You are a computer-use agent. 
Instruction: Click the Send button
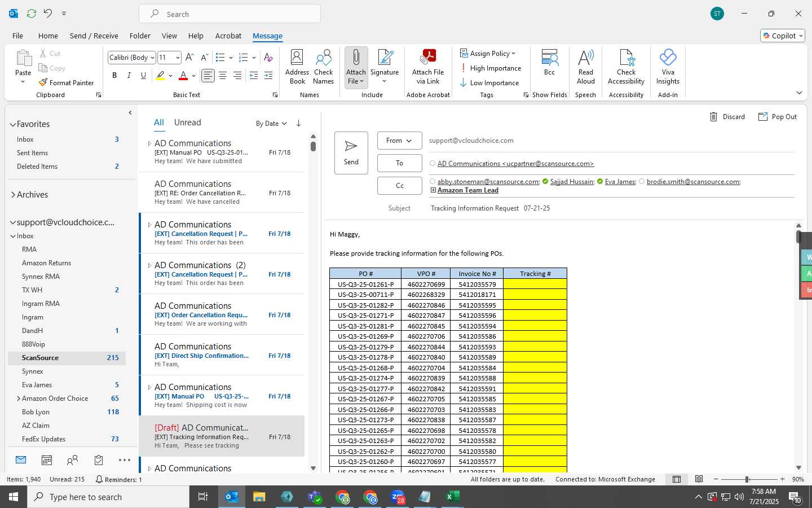pos(351,153)
